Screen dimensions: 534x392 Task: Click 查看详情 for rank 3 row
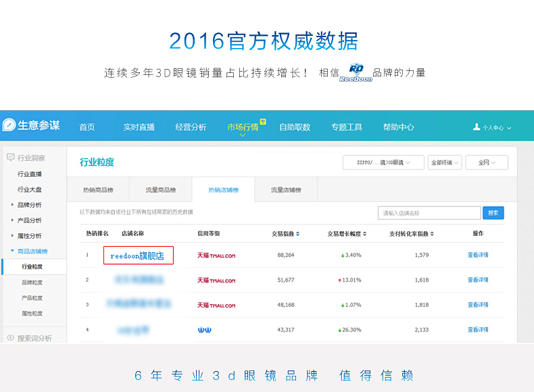(x=478, y=304)
